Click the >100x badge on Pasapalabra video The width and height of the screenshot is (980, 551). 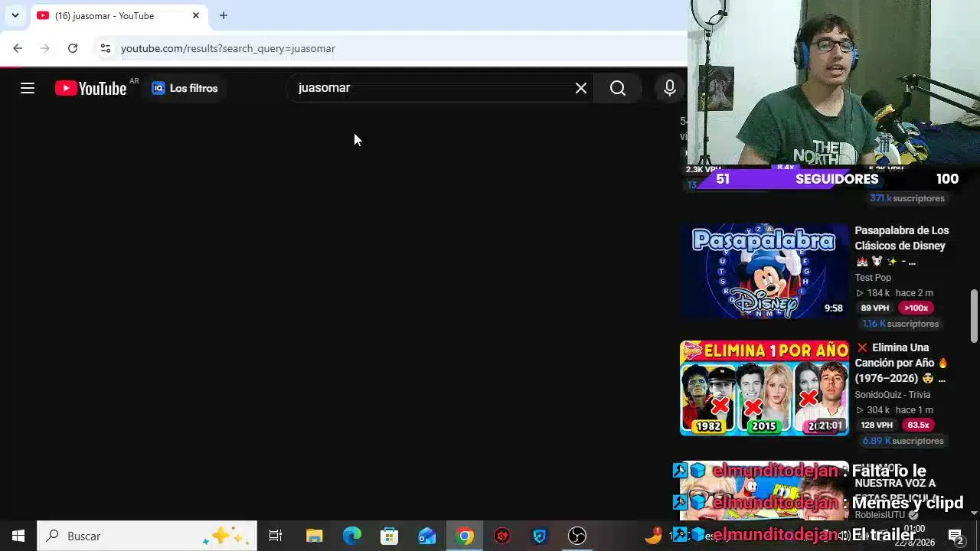click(x=916, y=308)
